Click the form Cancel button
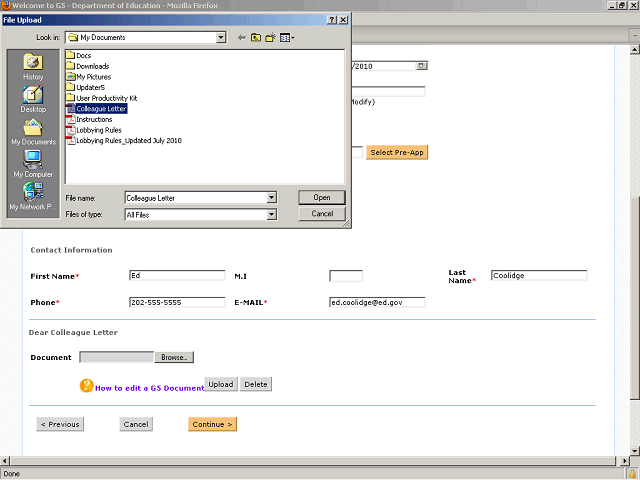640x480 pixels. point(136,424)
